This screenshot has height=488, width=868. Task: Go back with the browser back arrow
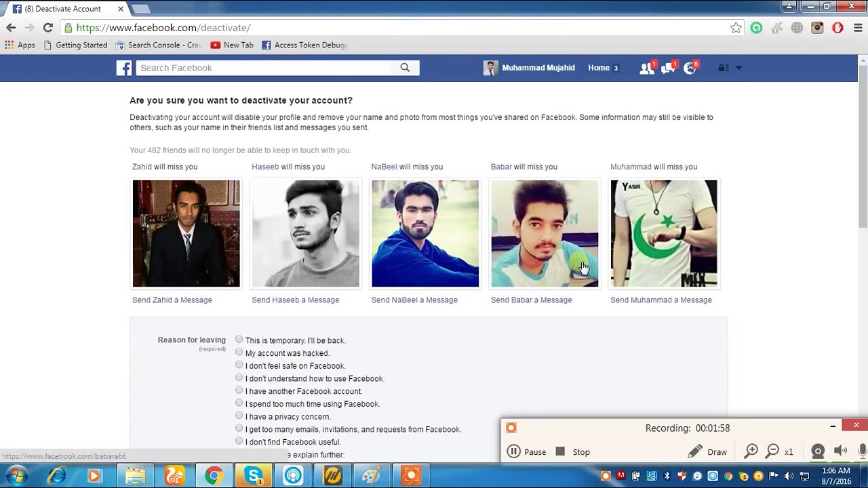pyautogui.click(x=11, y=28)
